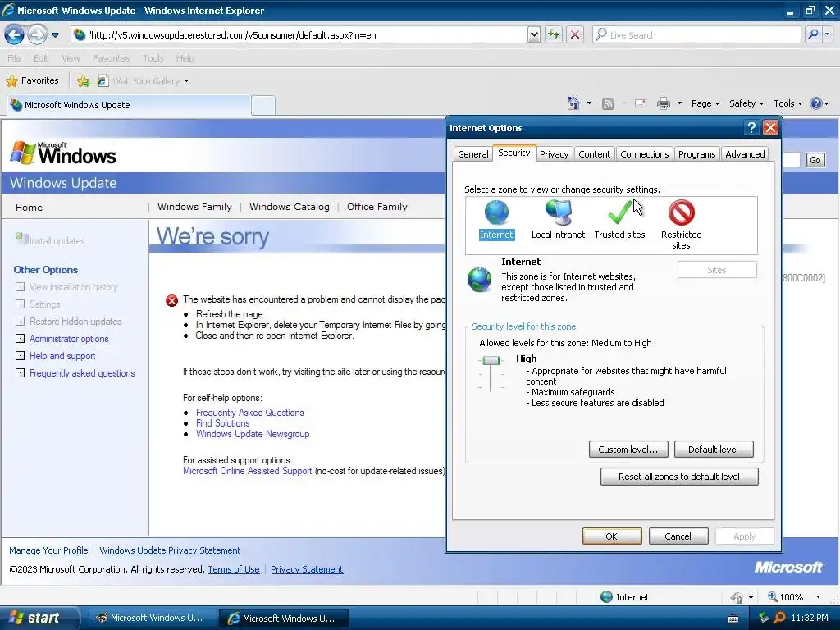Click Manage Your Profile footer link
Viewport: 840px width, 630px height.
point(48,550)
